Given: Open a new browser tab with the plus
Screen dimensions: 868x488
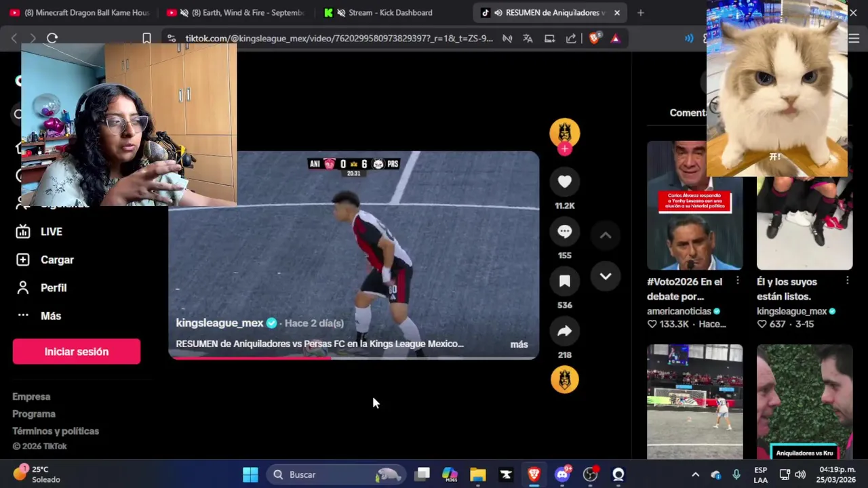Looking at the screenshot, I should point(640,12).
